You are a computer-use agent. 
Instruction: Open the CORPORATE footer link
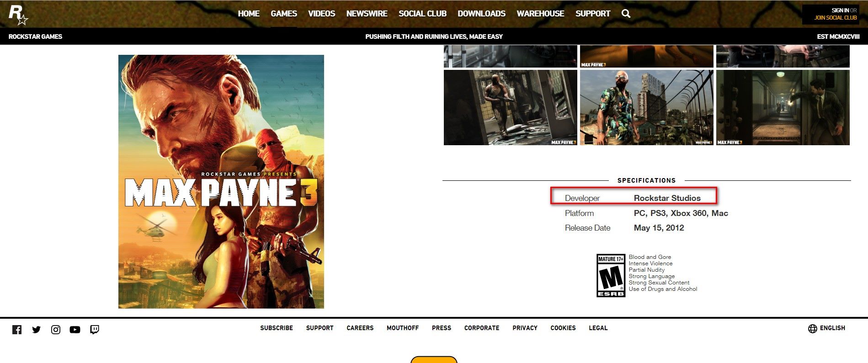482,328
